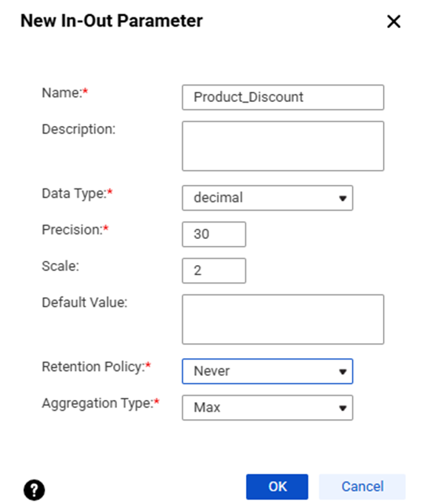Open the Aggregation Type dropdown showing Max
The image size is (426, 504).
267,407
